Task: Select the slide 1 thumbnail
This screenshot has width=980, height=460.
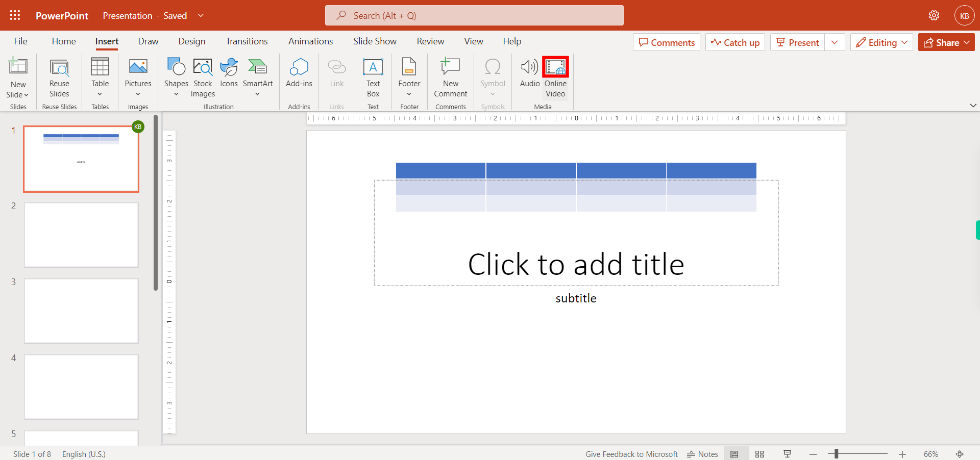Action: pyautogui.click(x=81, y=159)
